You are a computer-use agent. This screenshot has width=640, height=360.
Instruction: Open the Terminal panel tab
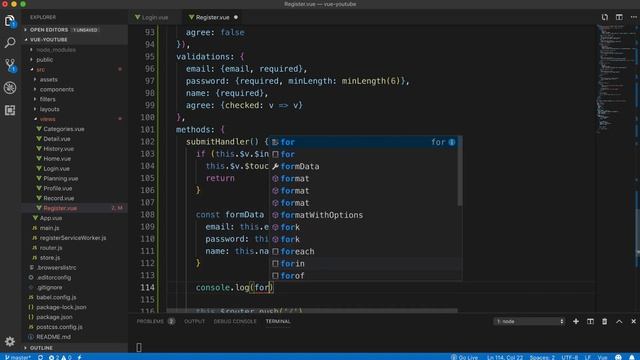click(278, 322)
